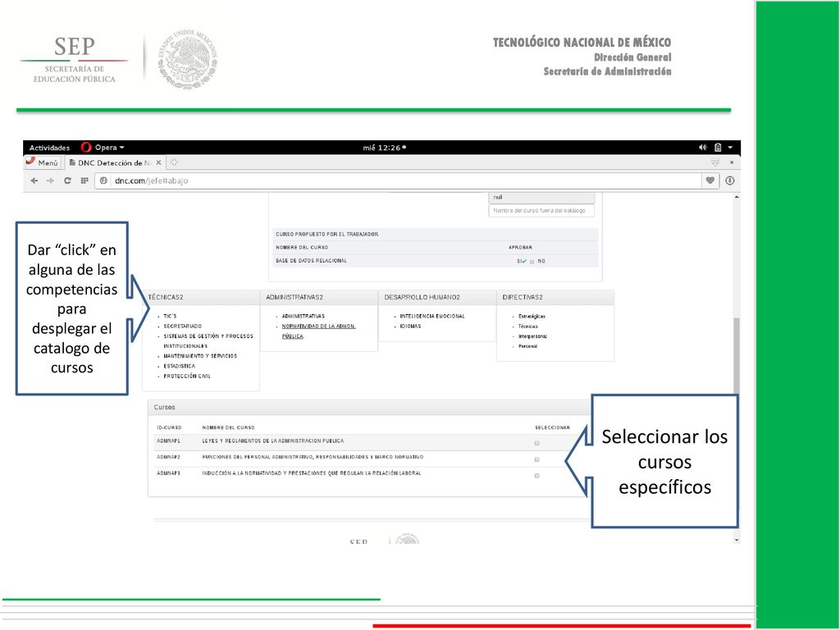This screenshot has height=630, width=840.
Task: Click the DIRECTIVAS2 panel header
Action: [555, 297]
